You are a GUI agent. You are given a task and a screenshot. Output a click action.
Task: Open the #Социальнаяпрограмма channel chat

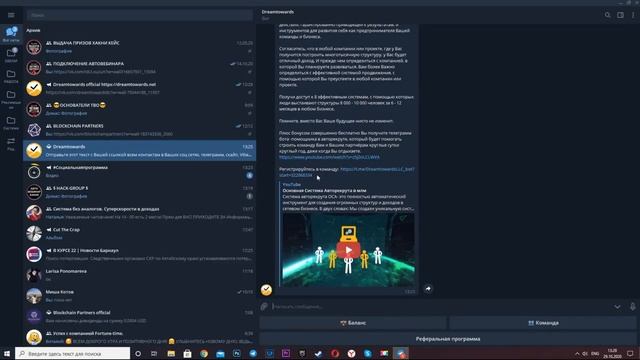(x=140, y=171)
